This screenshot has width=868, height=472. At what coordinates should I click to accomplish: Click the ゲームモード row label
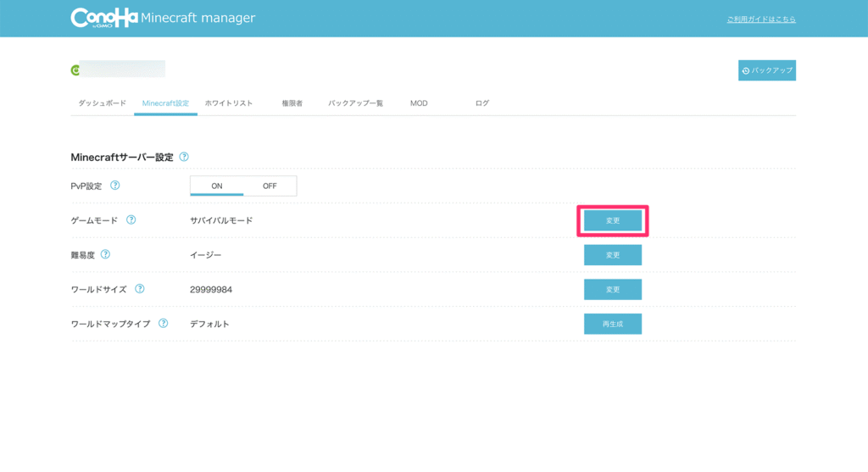(x=94, y=220)
